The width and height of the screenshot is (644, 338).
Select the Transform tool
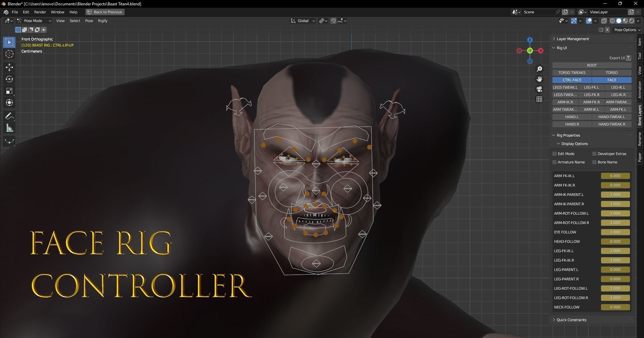tap(9, 103)
